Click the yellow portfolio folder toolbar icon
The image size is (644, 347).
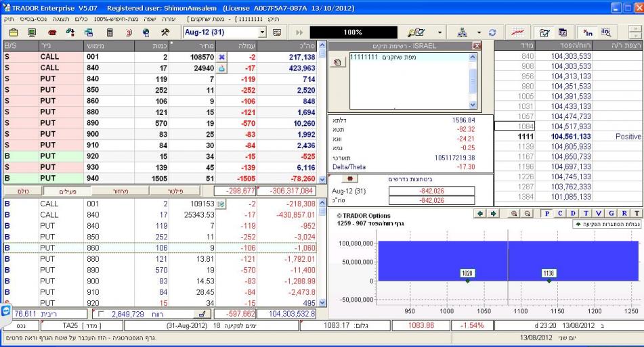13,32
